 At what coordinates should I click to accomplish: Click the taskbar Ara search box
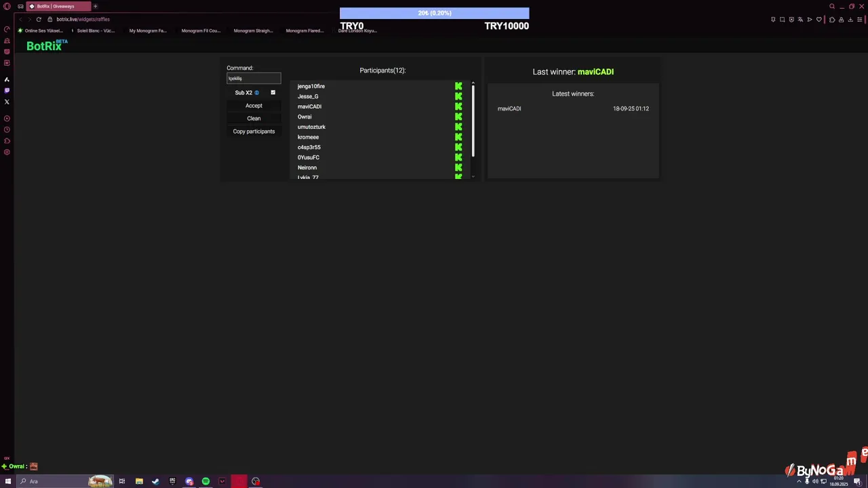64,481
